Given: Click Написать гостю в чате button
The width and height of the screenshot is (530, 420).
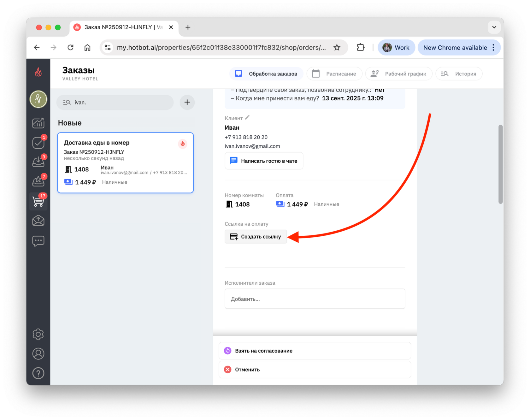Looking at the screenshot, I should click(x=264, y=161).
